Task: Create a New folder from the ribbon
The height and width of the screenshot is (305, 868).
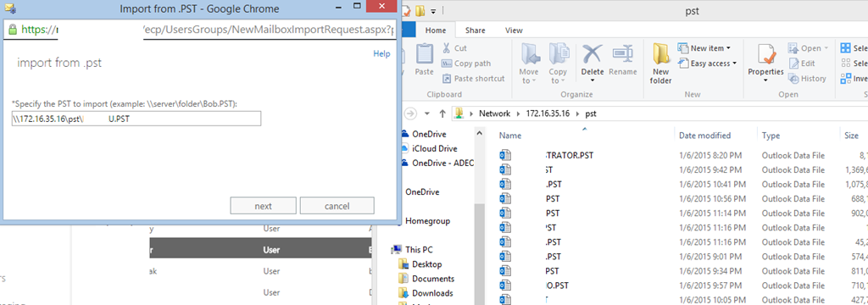Action: 661,64
